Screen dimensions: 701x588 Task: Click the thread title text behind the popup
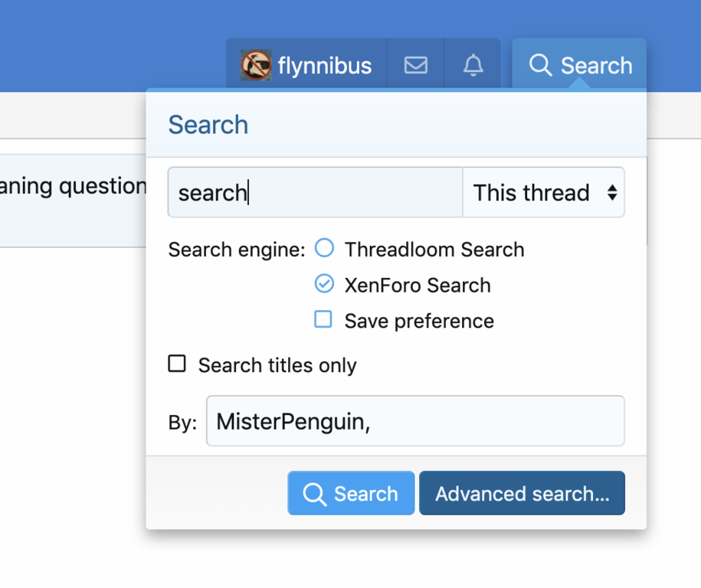click(73, 186)
